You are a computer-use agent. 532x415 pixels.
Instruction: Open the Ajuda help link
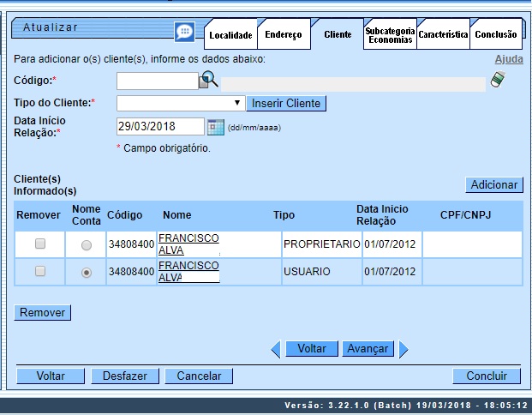[x=509, y=59]
